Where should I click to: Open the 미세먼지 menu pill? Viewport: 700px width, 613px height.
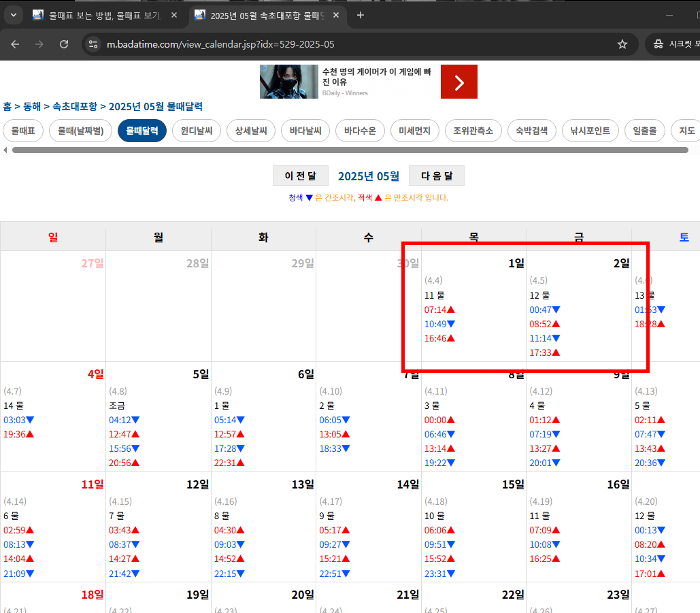tap(414, 131)
